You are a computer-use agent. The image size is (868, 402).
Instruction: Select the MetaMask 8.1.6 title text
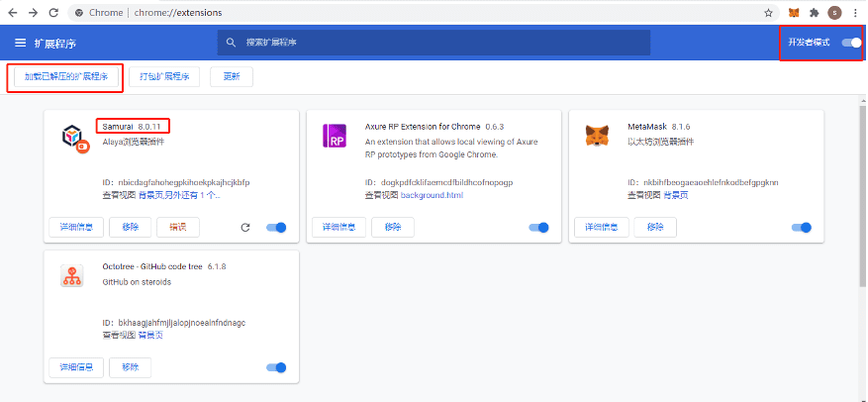pyautogui.click(x=659, y=127)
